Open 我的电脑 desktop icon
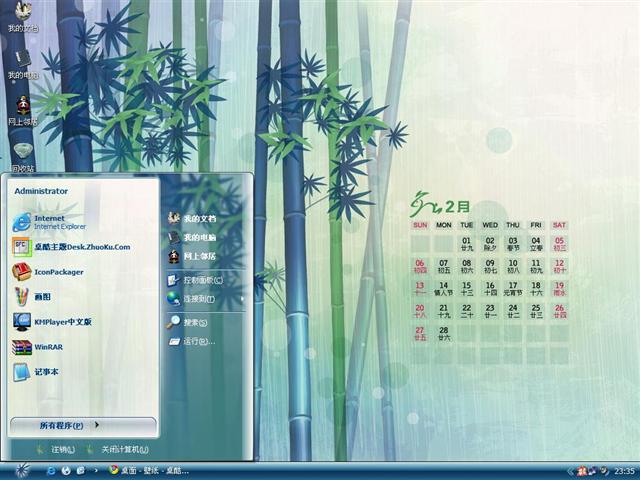The width and height of the screenshot is (640, 480). click(23, 63)
